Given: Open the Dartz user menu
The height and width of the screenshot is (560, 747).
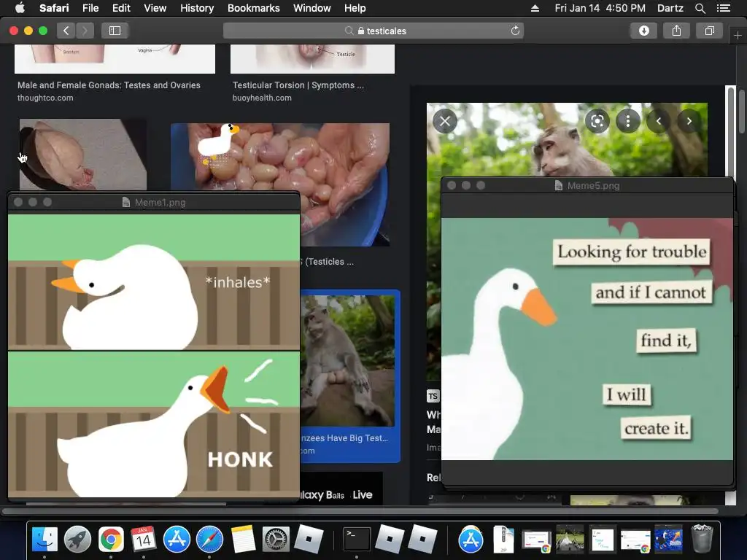Looking at the screenshot, I should (670, 8).
